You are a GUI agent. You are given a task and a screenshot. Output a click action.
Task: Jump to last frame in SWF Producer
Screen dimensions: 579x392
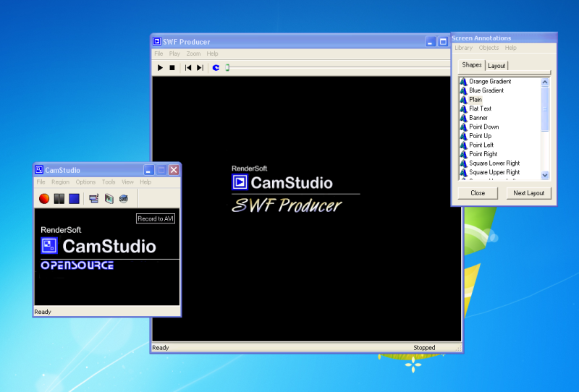tap(200, 67)
